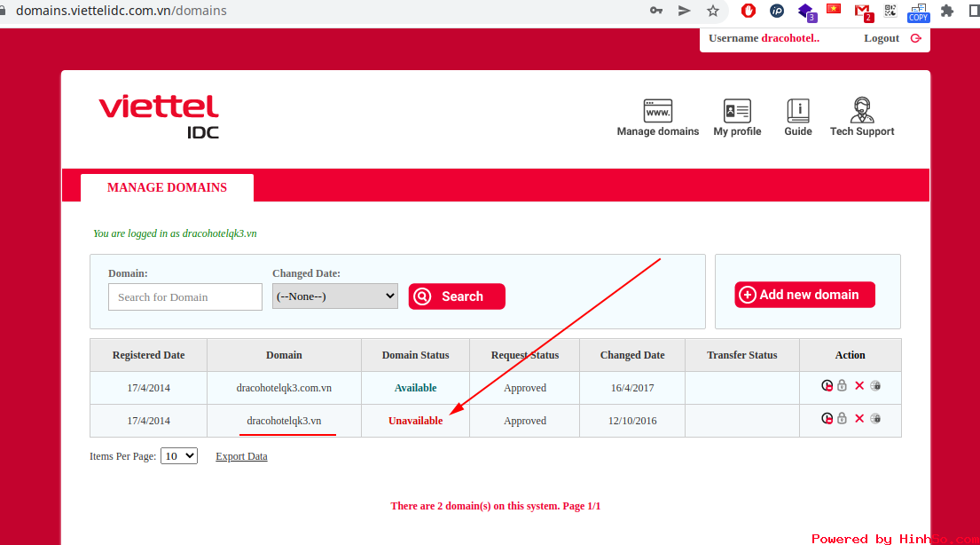Click the browser address bar URL
Image resolution: width=980 pixels, height=545 pixels.
122,11
